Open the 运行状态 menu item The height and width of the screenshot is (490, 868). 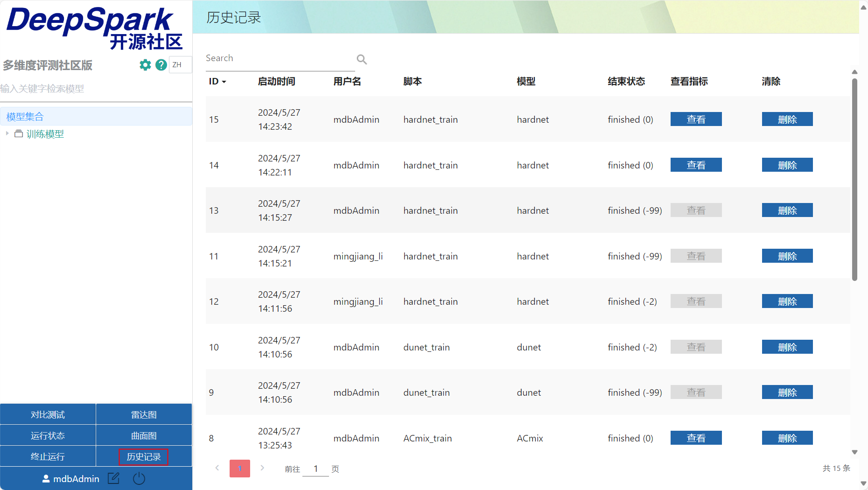[x=48, y=436]
